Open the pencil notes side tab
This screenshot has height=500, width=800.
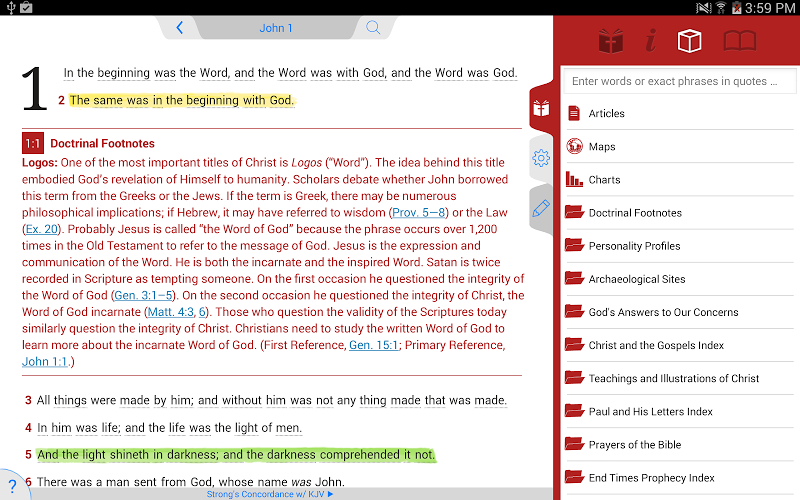(x=541, y=209)
